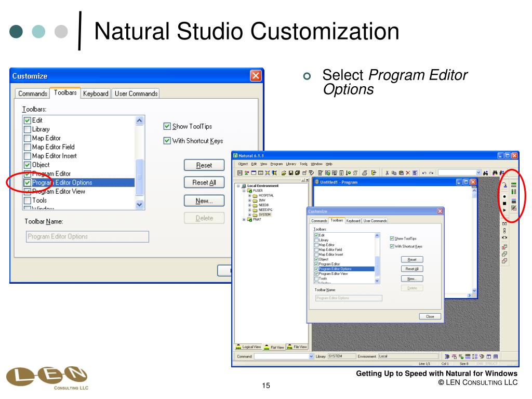The width and height of the screenshot is (532, 399).
Task: Expand the FNAT tree node
Action: 244,220
